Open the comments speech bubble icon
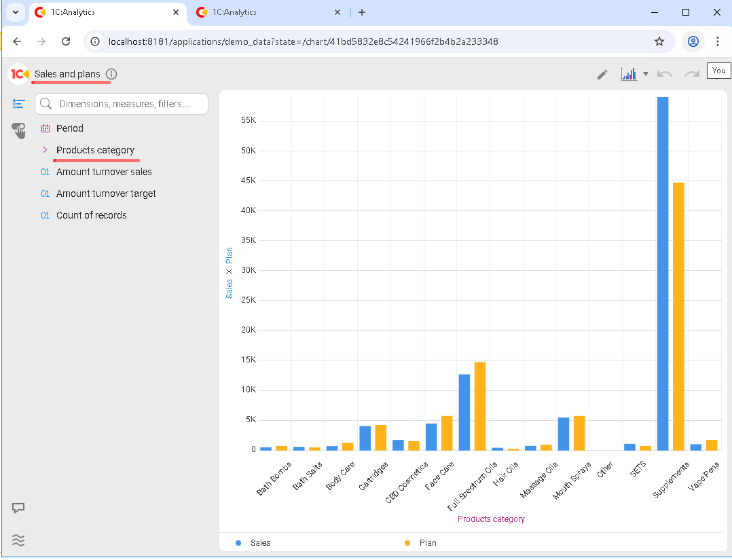The image size is (732, 560). [x=18, y=508]
